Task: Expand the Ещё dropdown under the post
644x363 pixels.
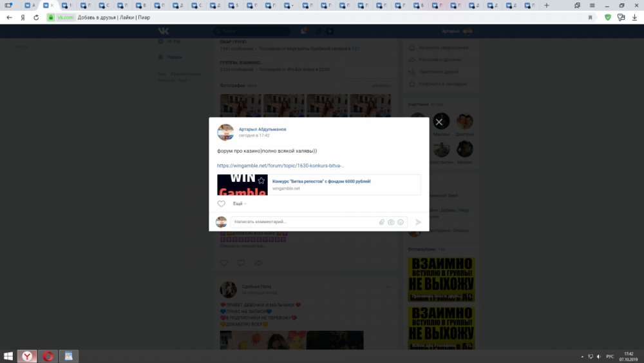Action: tap(239, 204)
